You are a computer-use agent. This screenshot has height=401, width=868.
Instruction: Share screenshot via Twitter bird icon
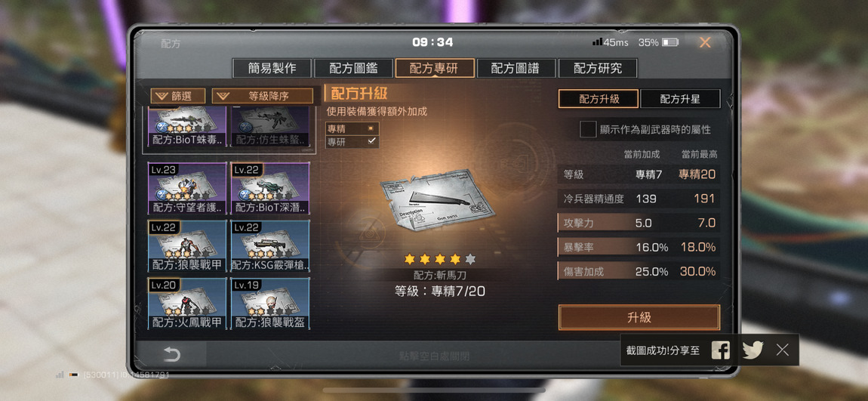[x=753, y=350]
